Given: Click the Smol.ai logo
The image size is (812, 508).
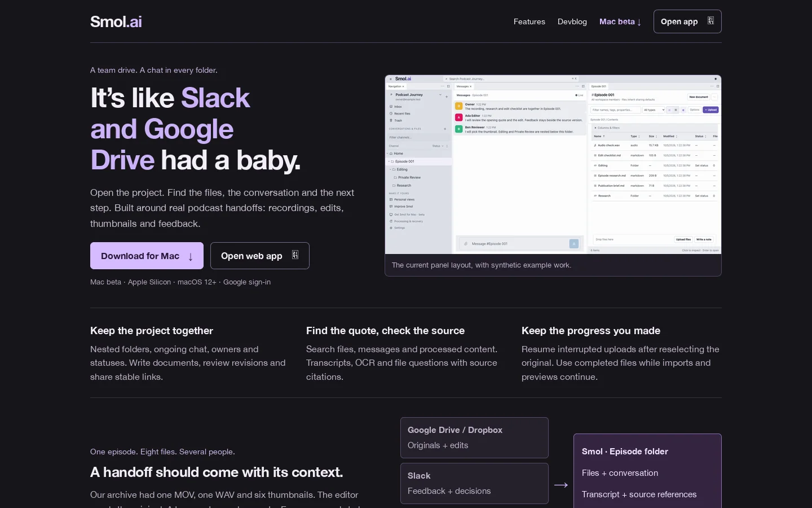Looking at the screenshot, I should (x=116, y=21).
